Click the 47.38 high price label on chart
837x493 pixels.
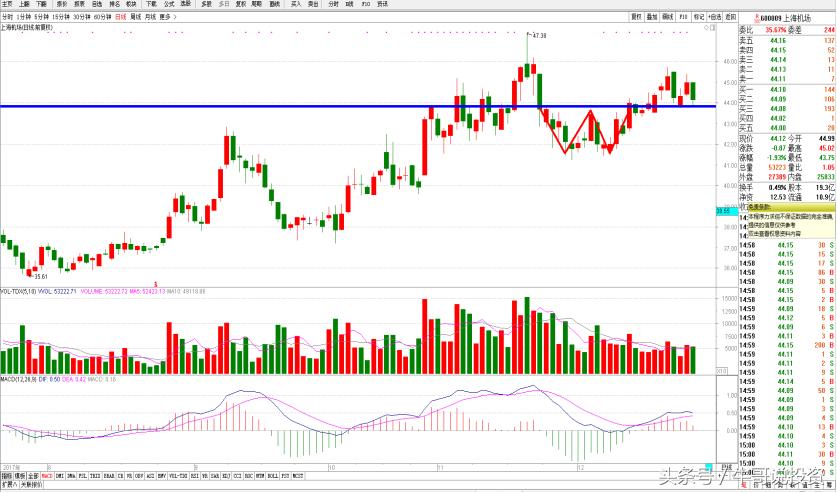(x=540, y=35)
